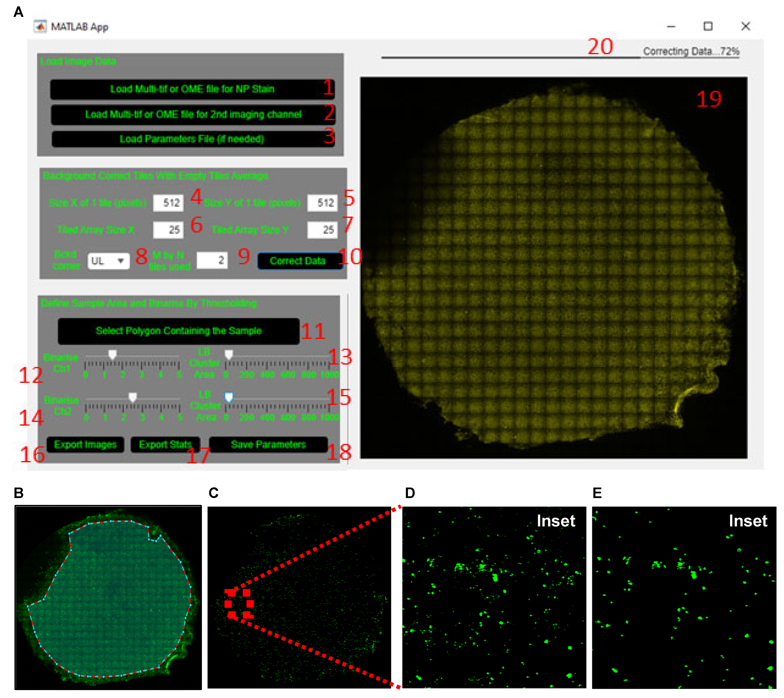Click Load Multi-tif or OME file for NP Stain
784x698 pixels.
click(x=192, y=89)
